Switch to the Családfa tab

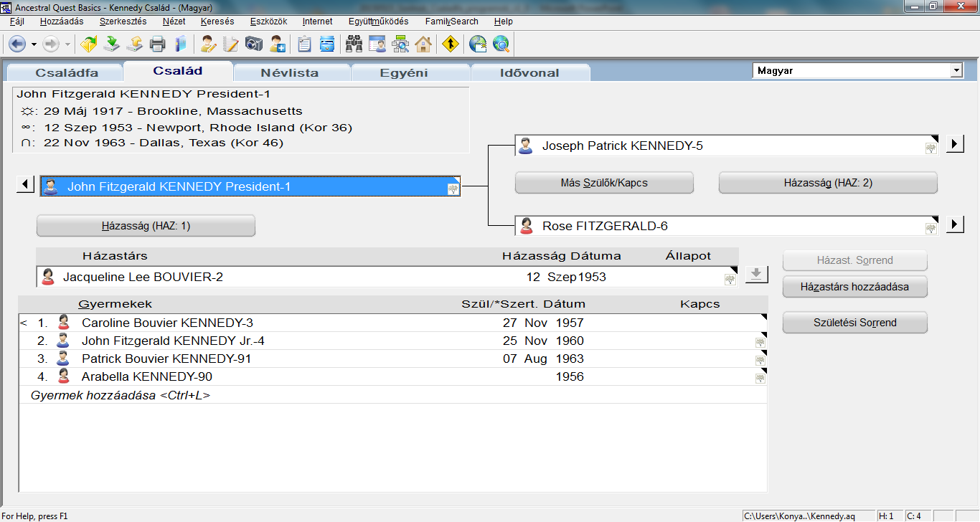tap(67, 72)
